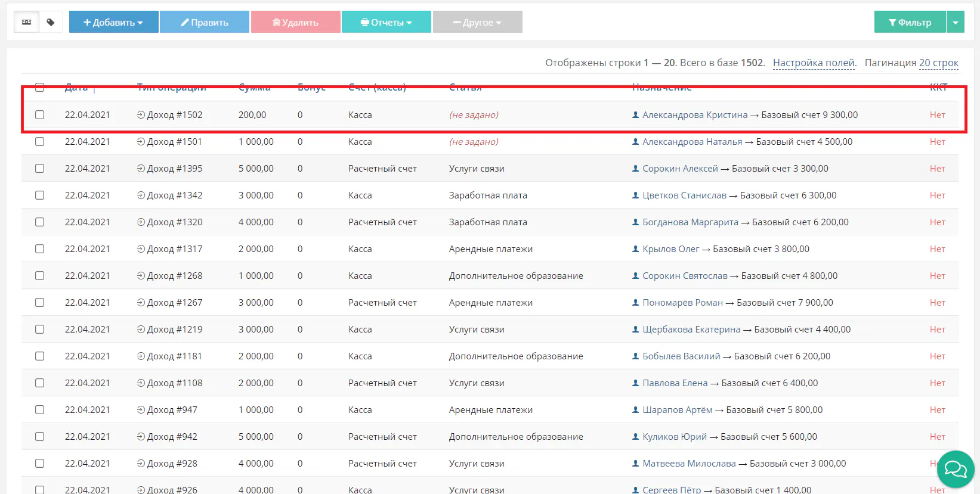The image size is (980, 494).
Task: Expand the Добавить dropdown button
Action: (113, 22)
